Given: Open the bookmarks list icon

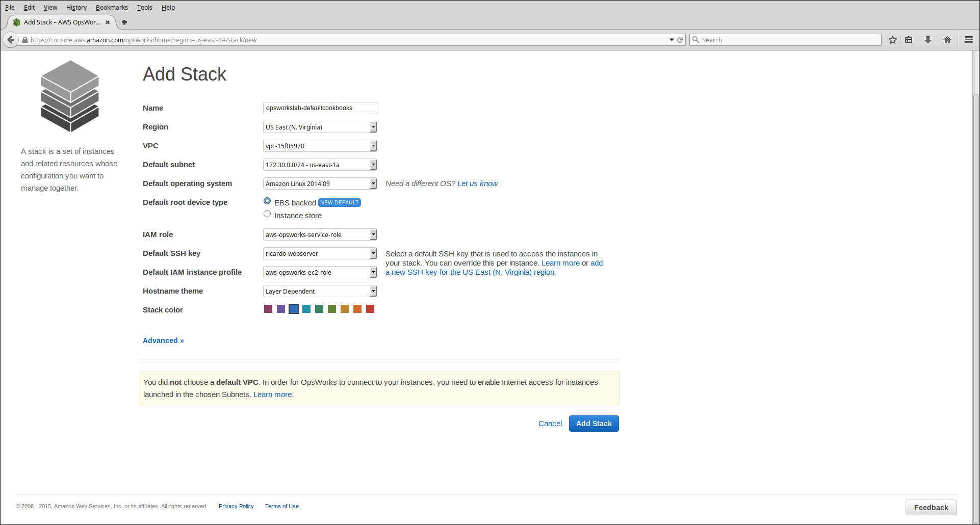Looking at the screenshot, I should (909, 40).
